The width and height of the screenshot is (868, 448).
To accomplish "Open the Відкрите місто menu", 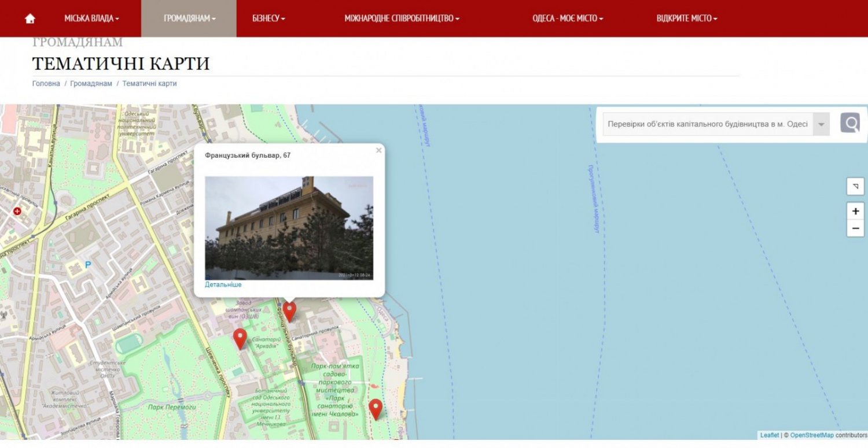I will click(687, 18).
